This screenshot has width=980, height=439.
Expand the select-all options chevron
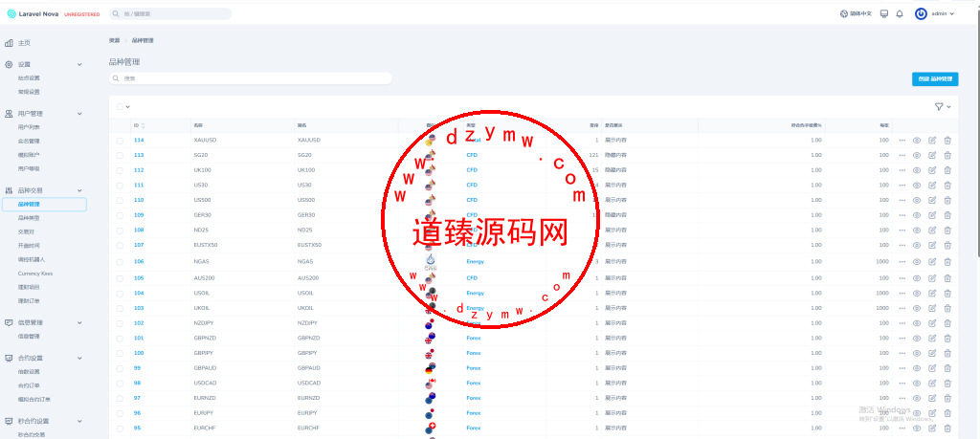pos(128,107)
